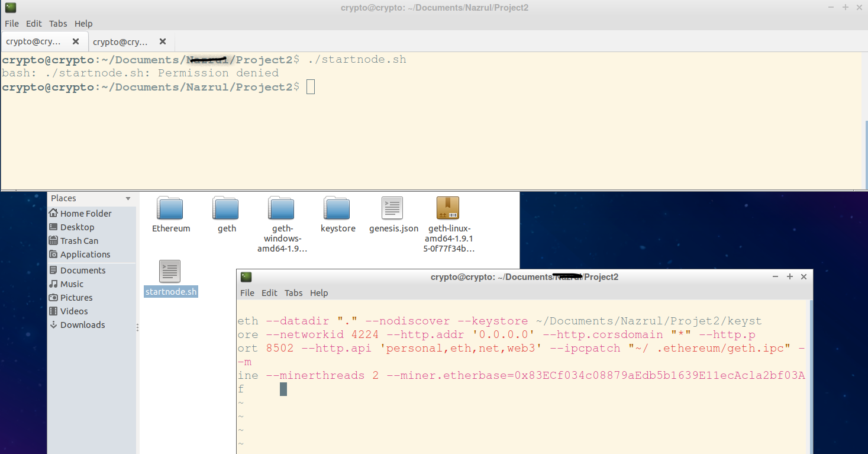868x454 pixels.
Task: Open Home Folder icon in Places sidebar
Action: coord(54,214)
